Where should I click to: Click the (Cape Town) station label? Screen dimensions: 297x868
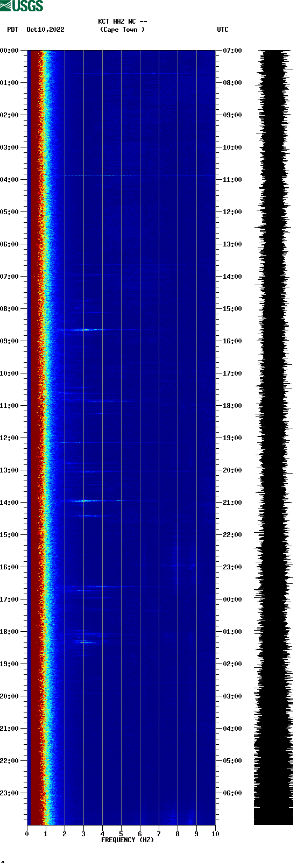(x=123, y=30)
